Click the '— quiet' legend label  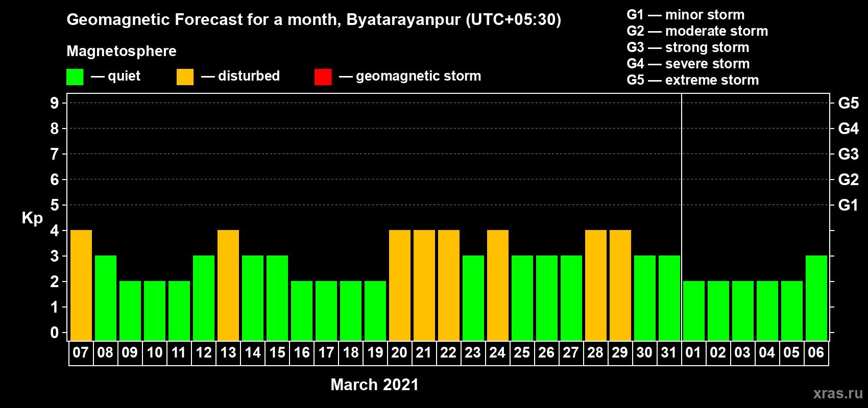[x=116, y=76]
